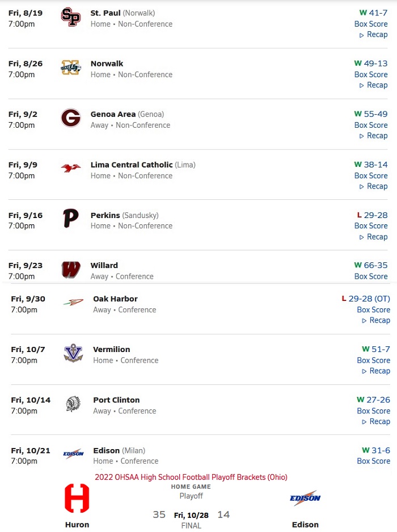
Task: Click the large Huron H logo
Action: (x=77, y=499)
